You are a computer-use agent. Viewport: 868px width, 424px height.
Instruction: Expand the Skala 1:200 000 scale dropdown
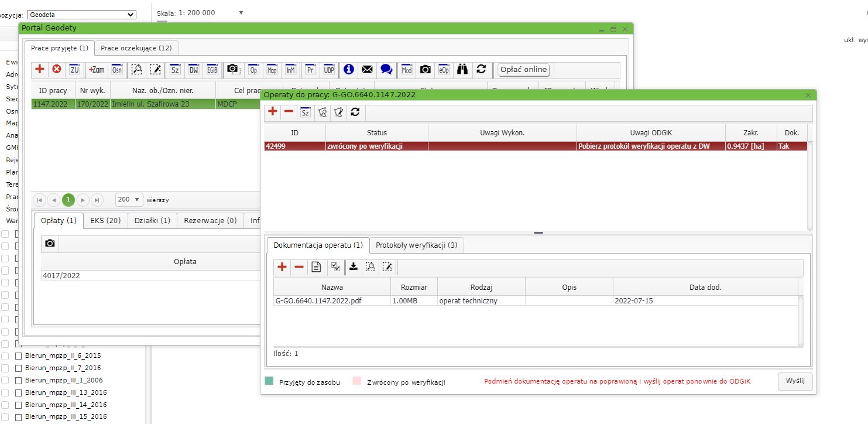click(241, 13)
